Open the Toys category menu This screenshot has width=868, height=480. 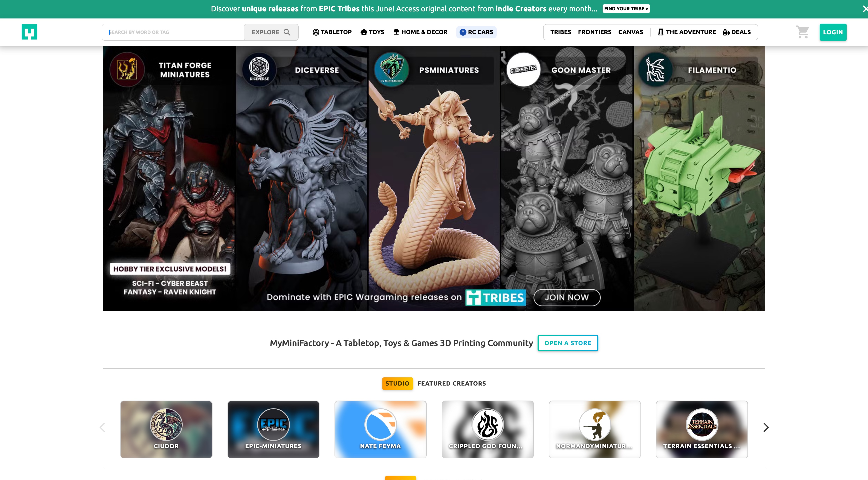coord(372,32)
